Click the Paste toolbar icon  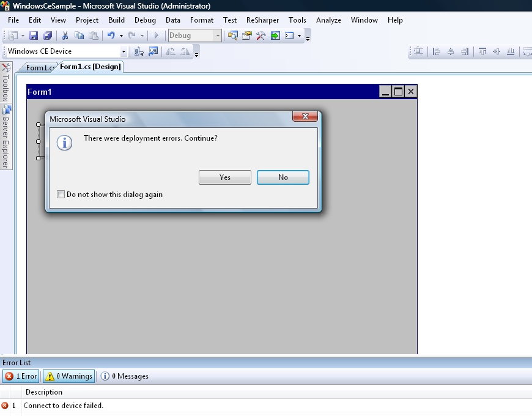point(94,35)
